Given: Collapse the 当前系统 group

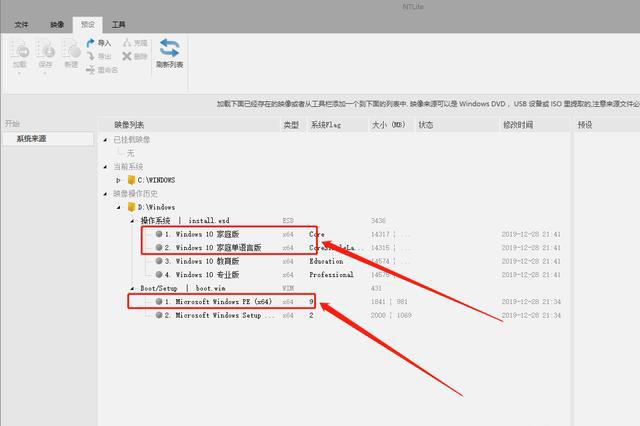Looking at the screenshot, I should click(x=105, y=167).
